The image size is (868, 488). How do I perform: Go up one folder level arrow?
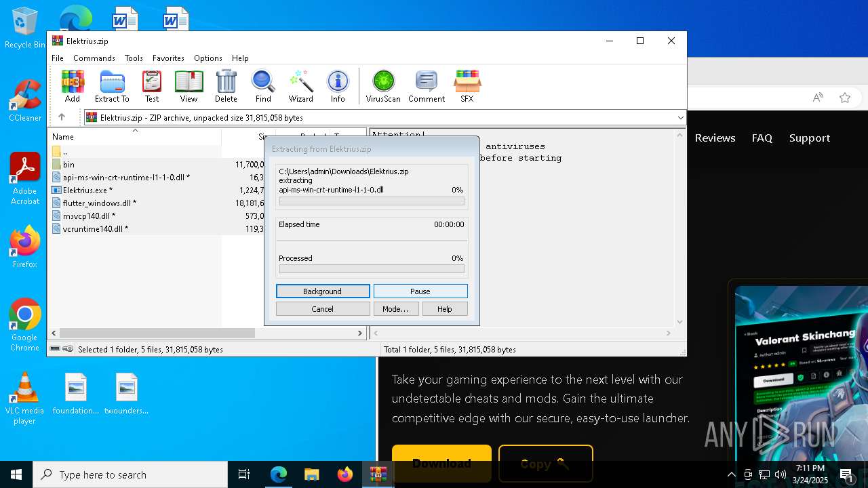tap(61, 117)
